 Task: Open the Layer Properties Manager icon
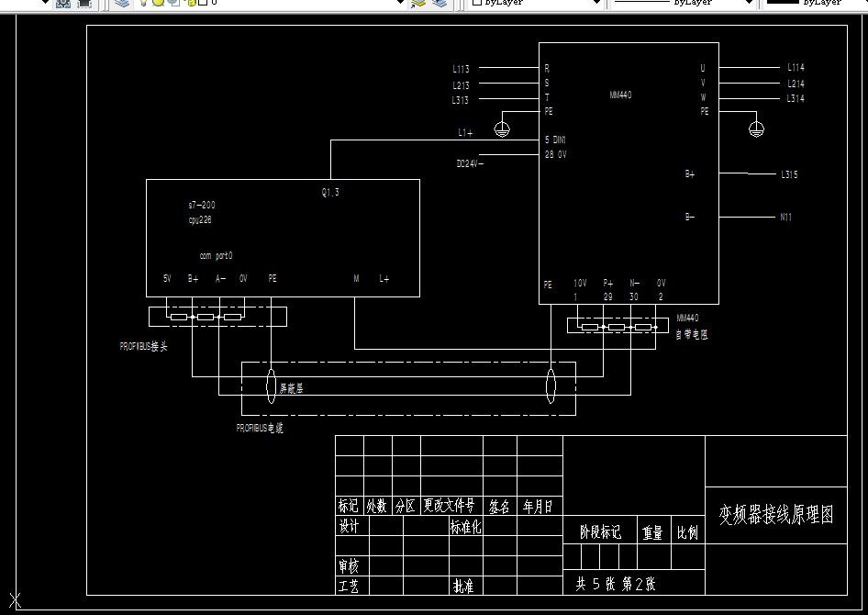(x=122, y=4)
